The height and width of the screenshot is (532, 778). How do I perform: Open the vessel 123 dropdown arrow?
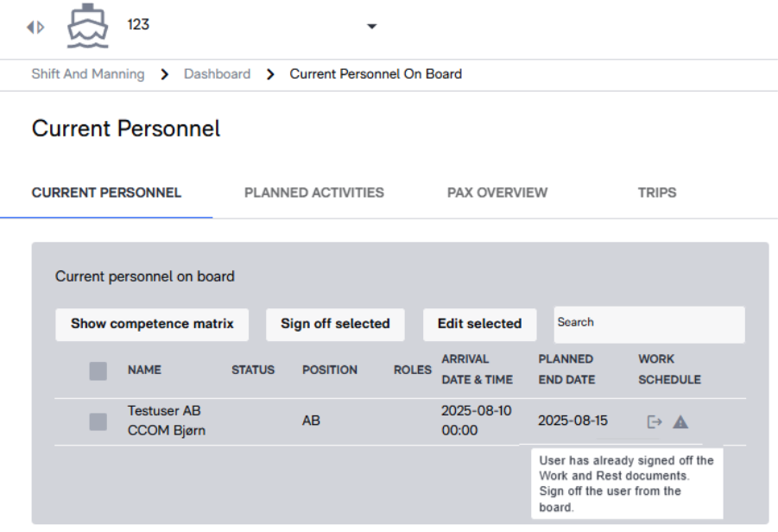click(371, 26)
